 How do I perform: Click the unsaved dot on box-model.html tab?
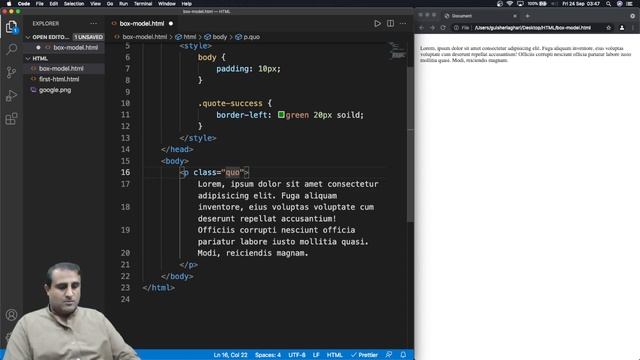tap(171, 24)
